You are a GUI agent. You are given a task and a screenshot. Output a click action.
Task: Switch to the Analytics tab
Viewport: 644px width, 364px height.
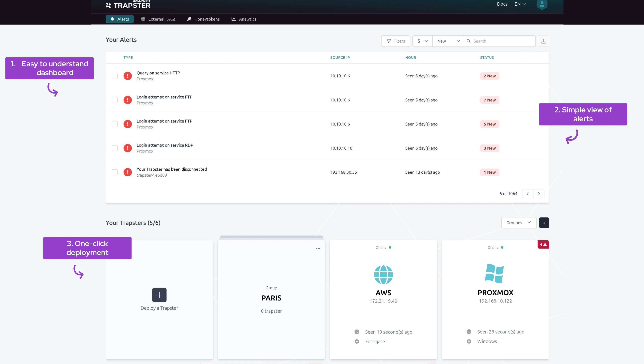click(244, 19)
